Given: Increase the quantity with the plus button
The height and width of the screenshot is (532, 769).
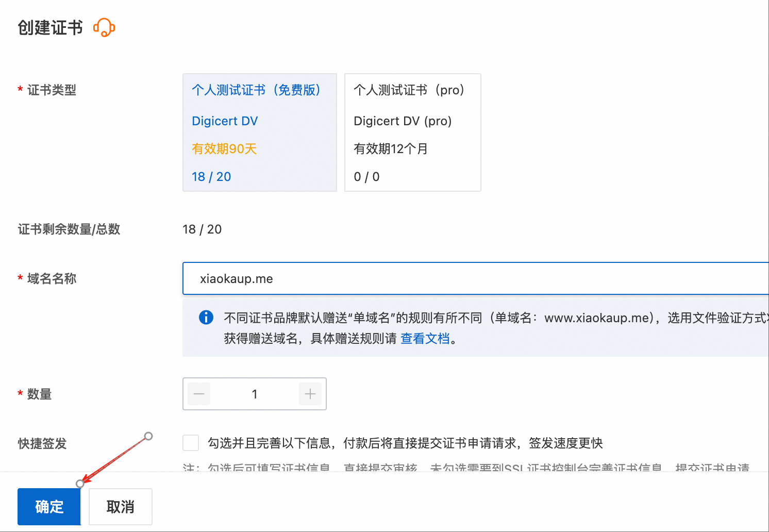Looking at the screenshot, I should [310, 394].
